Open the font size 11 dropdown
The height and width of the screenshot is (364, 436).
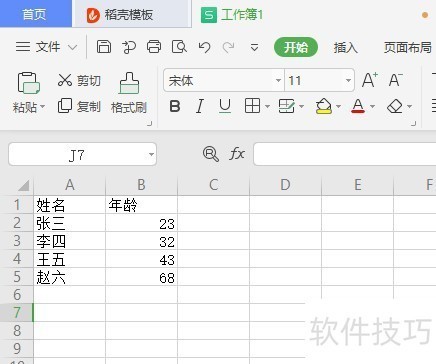tap(348, 80)
